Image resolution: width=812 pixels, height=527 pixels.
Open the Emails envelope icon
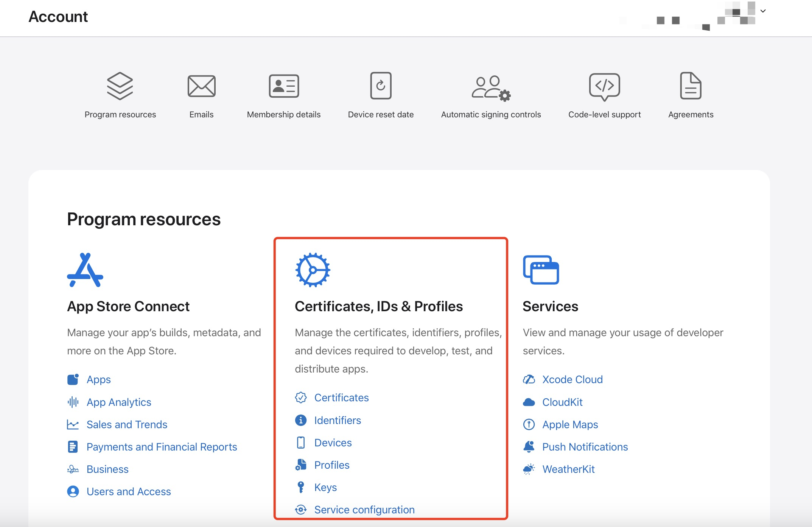click(x=201, y=86)
